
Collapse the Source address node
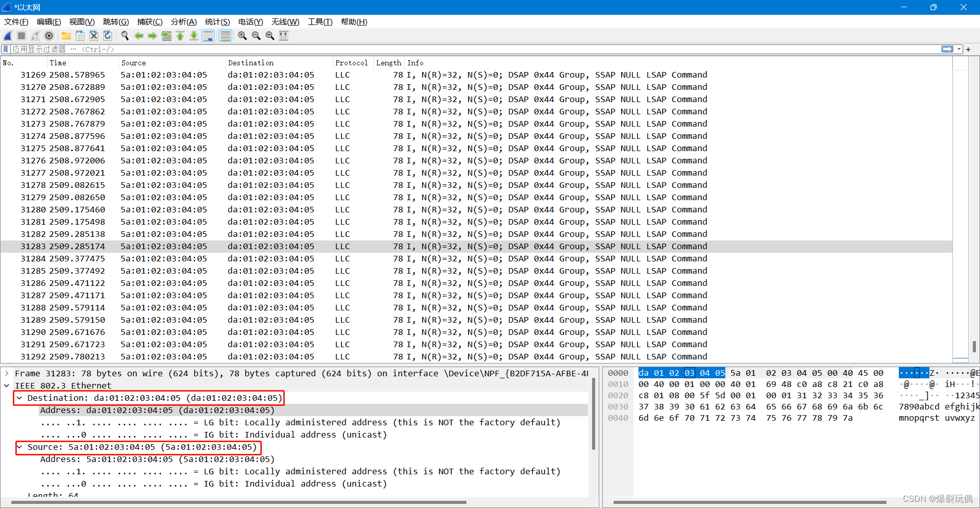(x=19, y=447)
